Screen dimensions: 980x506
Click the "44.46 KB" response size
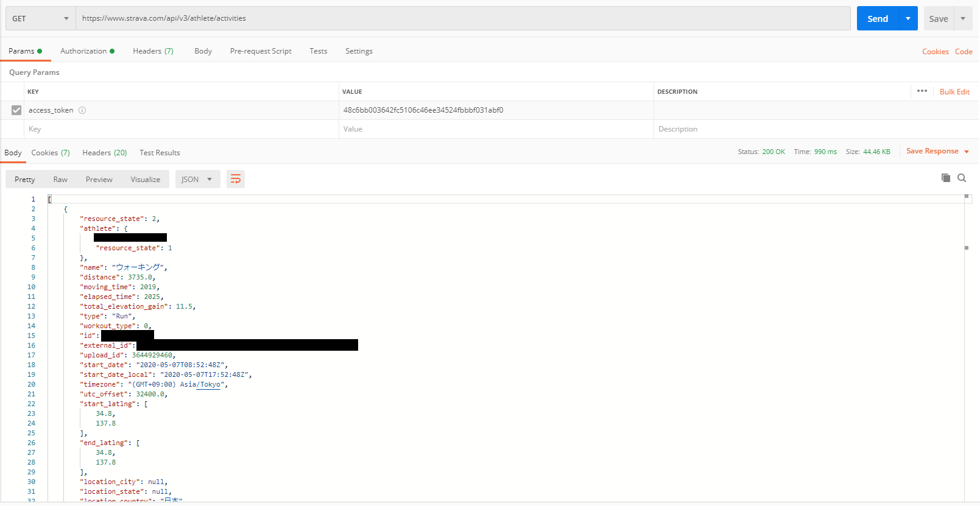click(x=876, y=152)
